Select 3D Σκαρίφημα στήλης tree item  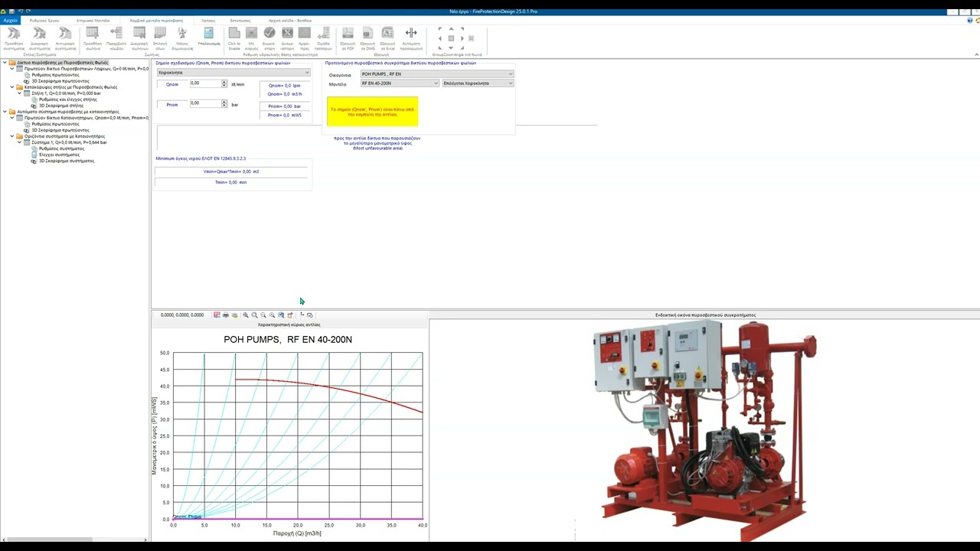click(x=61, y=106)
